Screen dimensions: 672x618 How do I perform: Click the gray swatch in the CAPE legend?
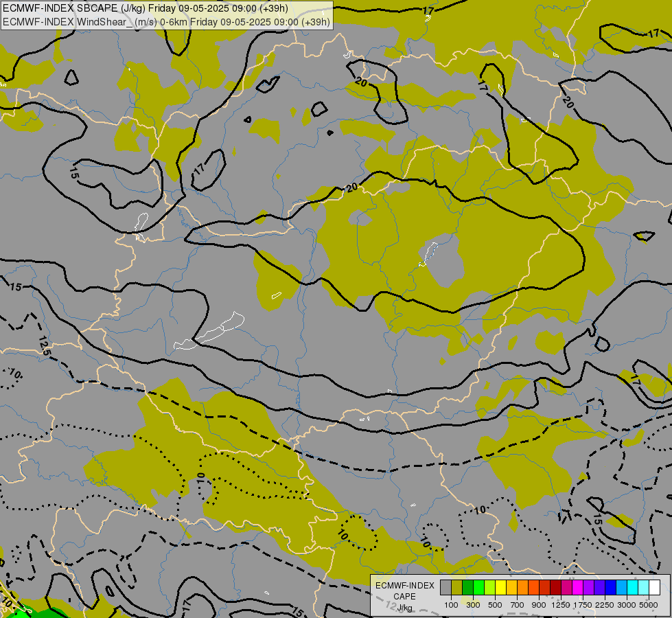coord(445,587)
